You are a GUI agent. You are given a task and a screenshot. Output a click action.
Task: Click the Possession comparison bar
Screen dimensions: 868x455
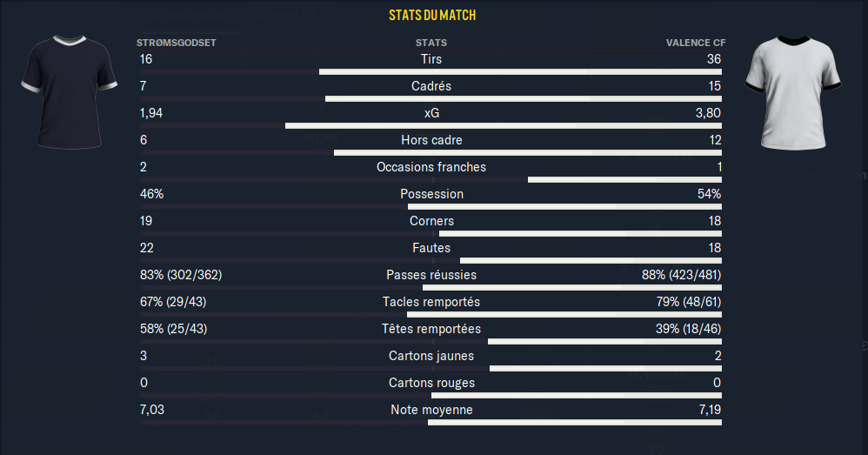pos(431,206)
